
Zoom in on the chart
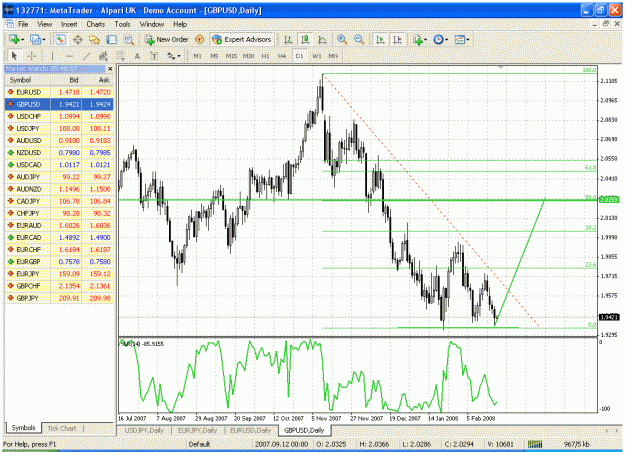click(x=342, y=39)
